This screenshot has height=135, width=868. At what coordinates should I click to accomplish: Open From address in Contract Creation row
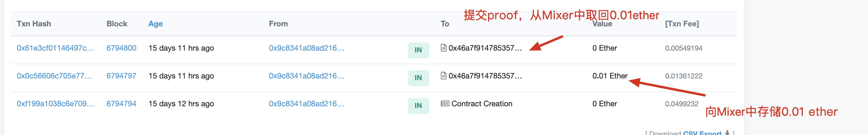point(306,104)
